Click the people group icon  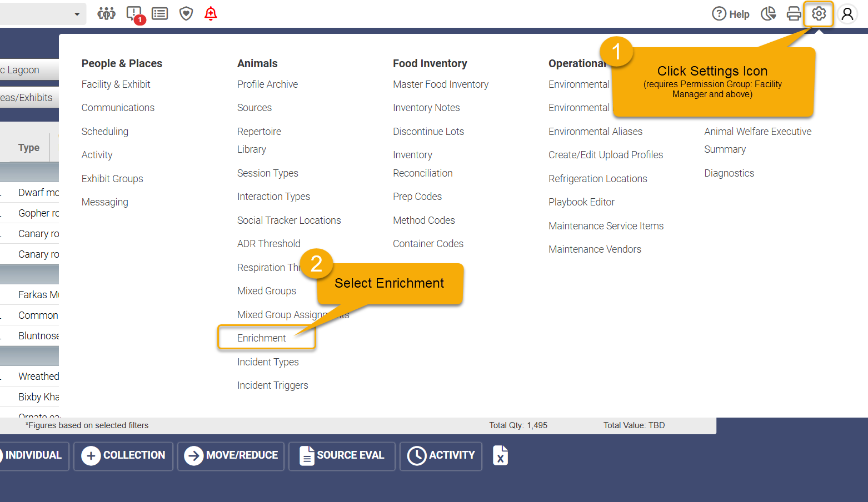106,13
